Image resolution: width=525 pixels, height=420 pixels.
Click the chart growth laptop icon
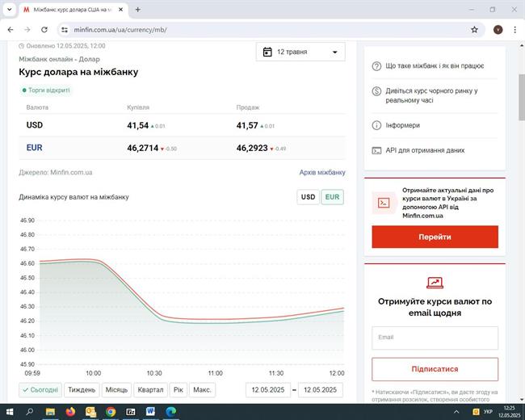pos(435,283)
